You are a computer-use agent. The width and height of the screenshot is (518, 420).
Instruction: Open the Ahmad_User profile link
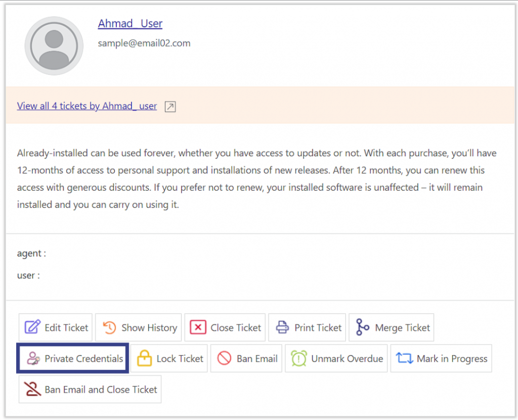click(x=130, y=23)
